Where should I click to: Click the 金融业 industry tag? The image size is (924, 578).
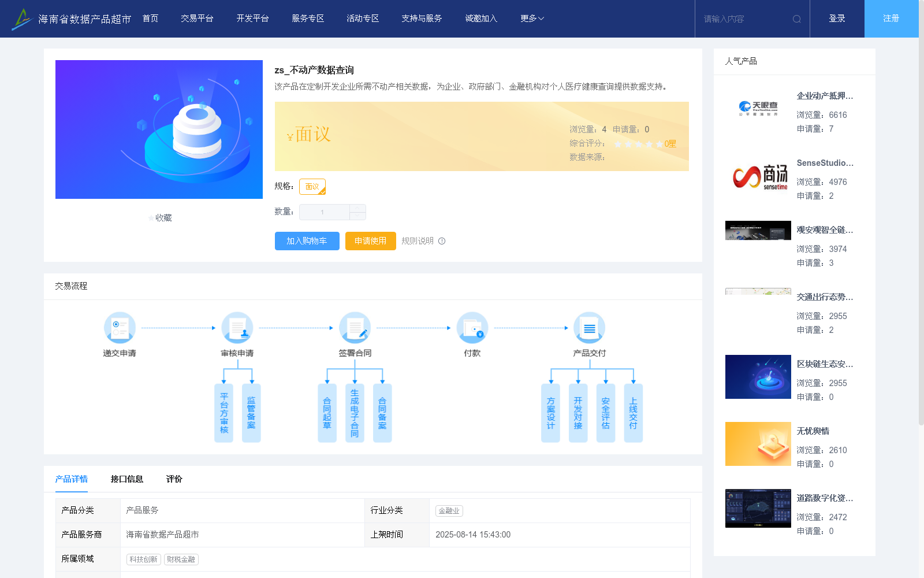(449, 511)
